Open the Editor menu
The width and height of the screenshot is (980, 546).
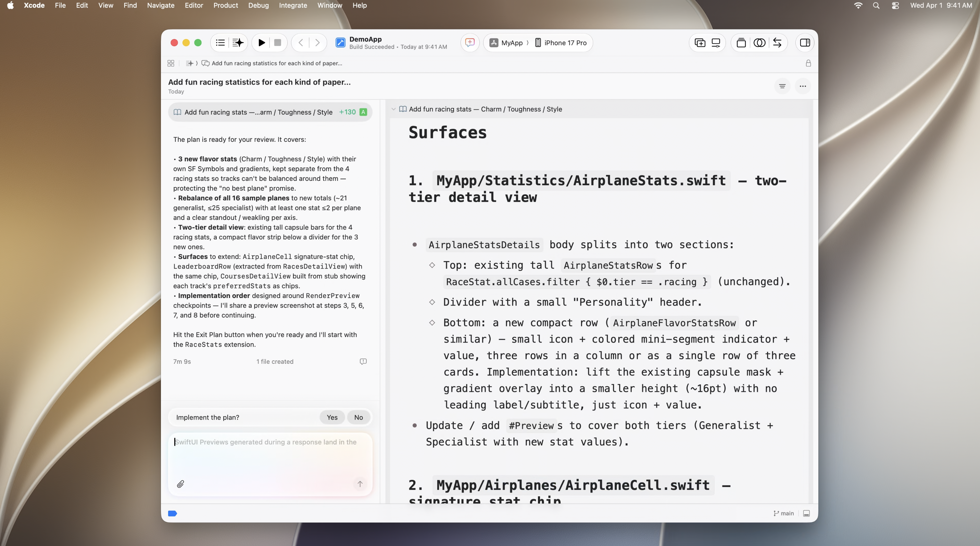tap(194, 5)
